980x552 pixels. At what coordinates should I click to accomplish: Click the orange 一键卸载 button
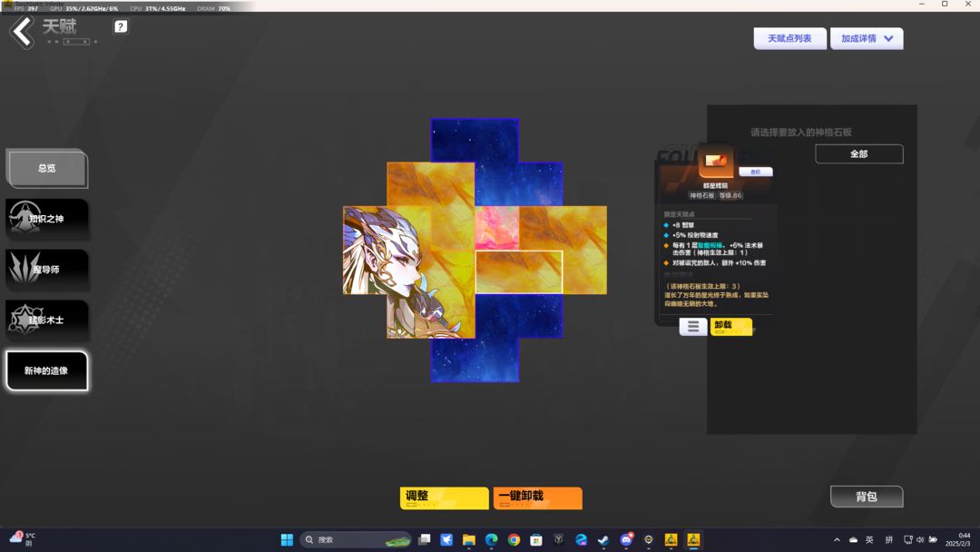(537, 498)
